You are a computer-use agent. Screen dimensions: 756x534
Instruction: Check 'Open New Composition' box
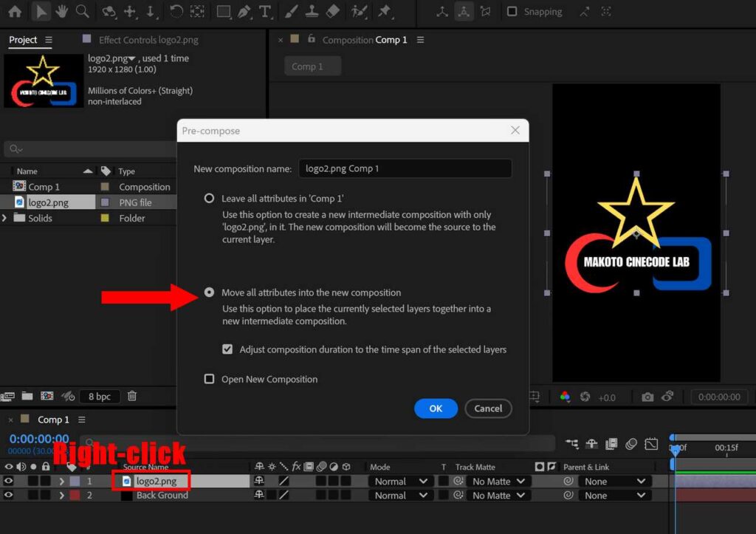209,379
